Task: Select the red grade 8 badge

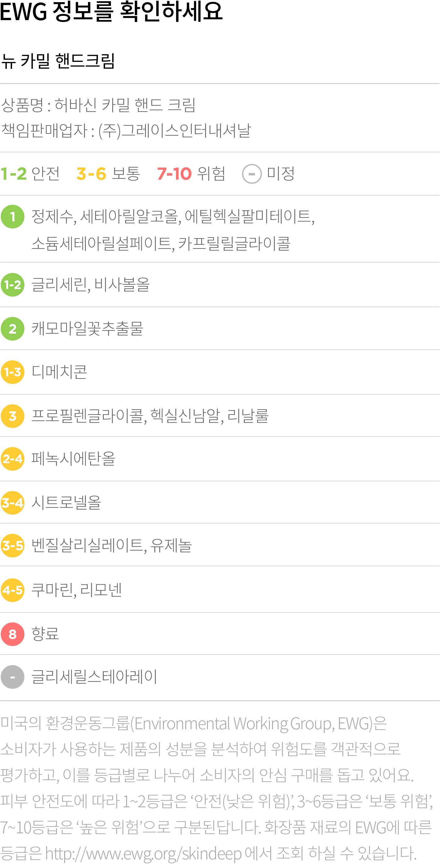Action: point(12,634)
